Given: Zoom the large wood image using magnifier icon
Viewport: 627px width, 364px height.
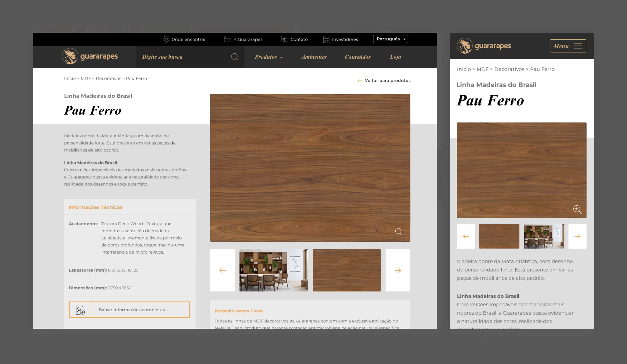Looking at the screenshot, I should 399,231.
